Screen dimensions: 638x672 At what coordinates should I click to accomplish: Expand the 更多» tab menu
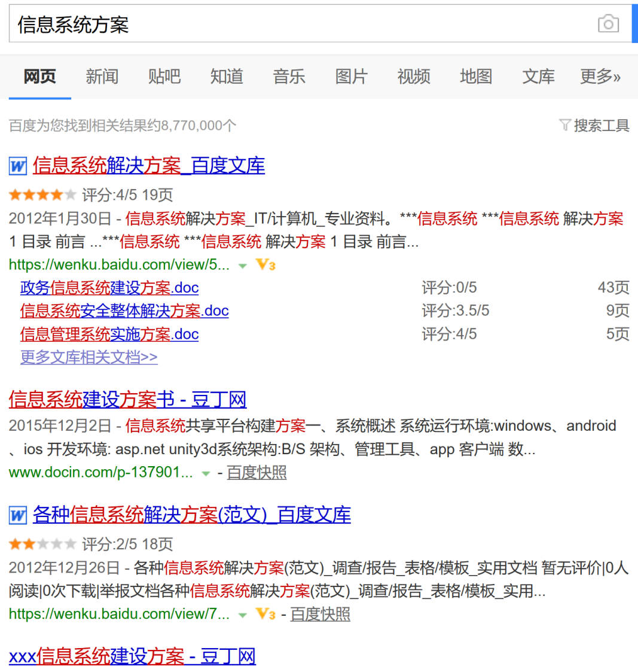point(600,77)
